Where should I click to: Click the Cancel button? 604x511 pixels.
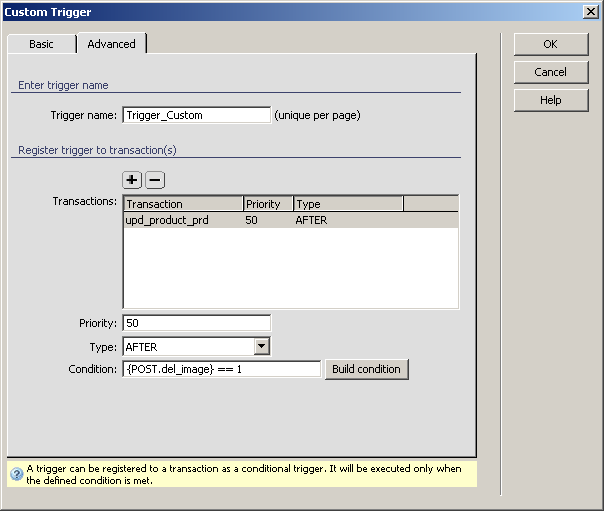[550, 72]
